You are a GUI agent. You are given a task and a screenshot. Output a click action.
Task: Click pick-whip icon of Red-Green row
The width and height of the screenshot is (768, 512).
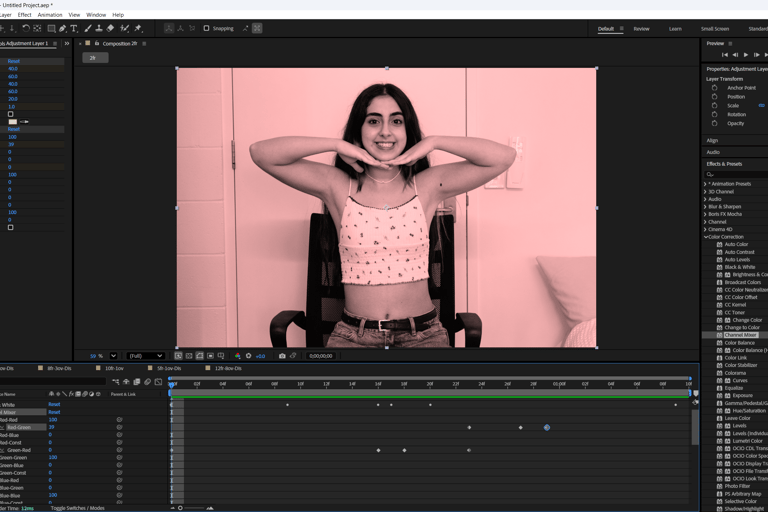119,427
